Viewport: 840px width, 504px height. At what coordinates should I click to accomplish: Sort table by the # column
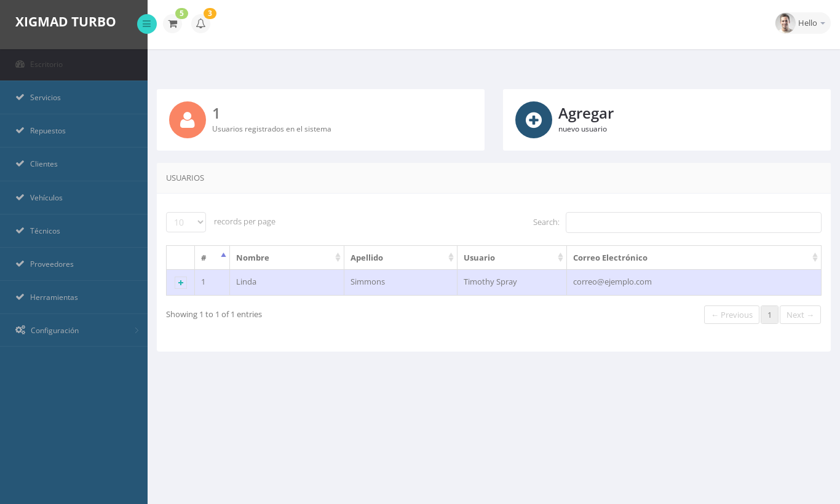coord(212,258)
